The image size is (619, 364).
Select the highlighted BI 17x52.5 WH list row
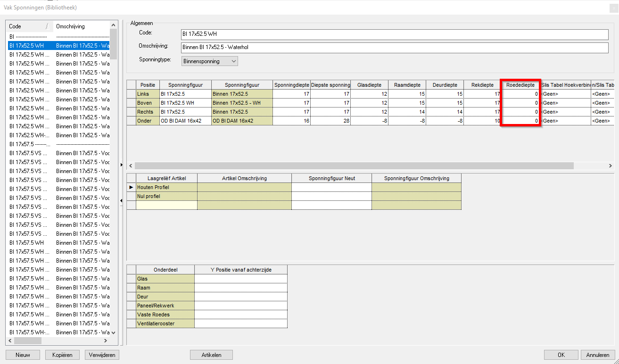click(58, 46)
